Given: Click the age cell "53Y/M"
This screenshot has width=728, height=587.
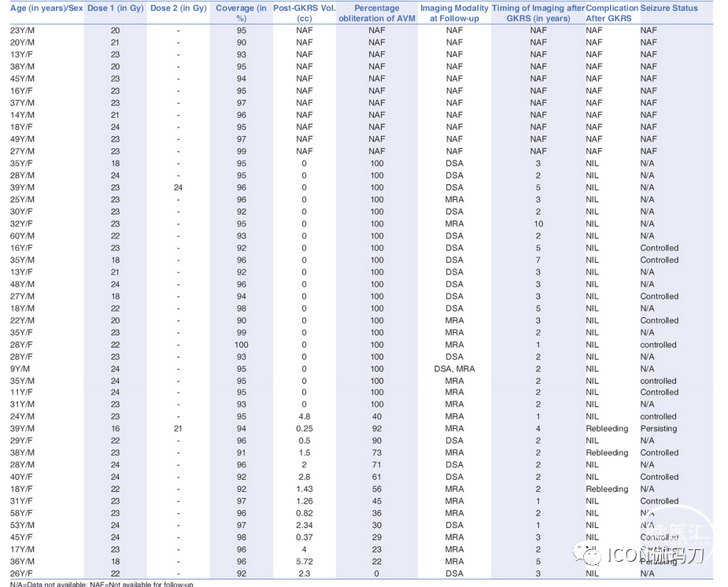Looking at the screenshot, I should [22, 526].
